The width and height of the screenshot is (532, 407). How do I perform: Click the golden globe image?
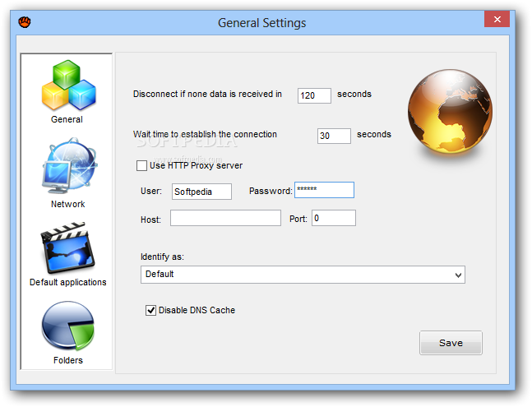click(x=450, y=112)
